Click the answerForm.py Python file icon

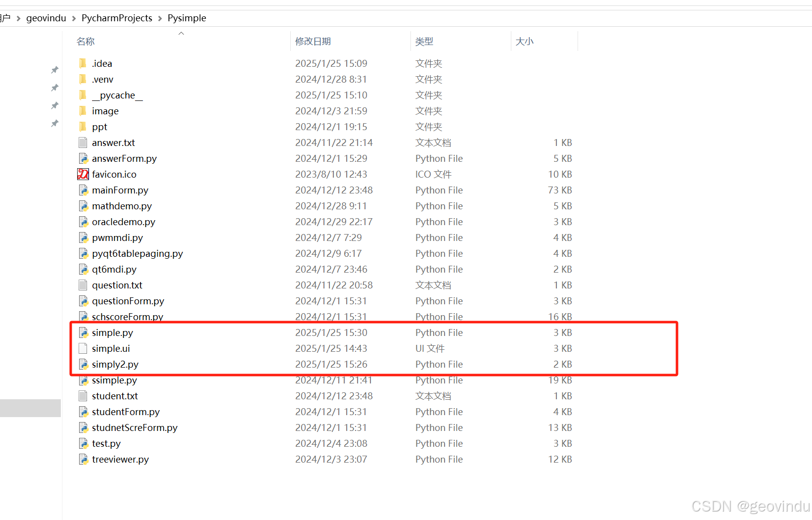pos(83,158)
